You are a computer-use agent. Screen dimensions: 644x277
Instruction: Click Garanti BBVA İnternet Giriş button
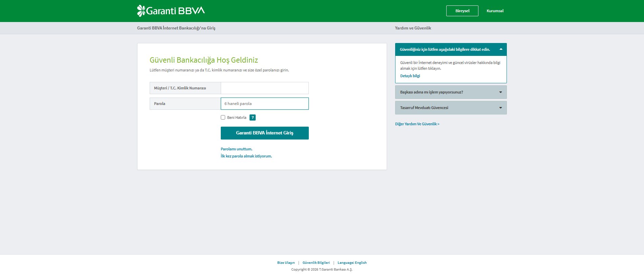(x=265, y=133)
